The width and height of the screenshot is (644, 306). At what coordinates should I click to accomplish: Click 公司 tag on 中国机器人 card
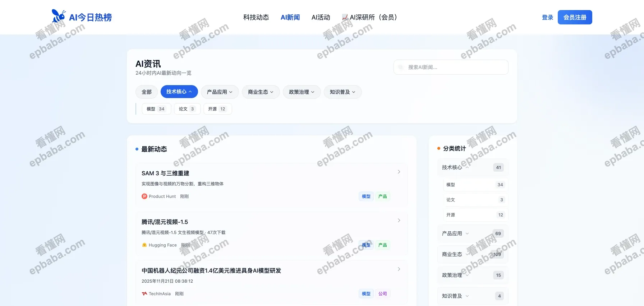click(383, 294)
